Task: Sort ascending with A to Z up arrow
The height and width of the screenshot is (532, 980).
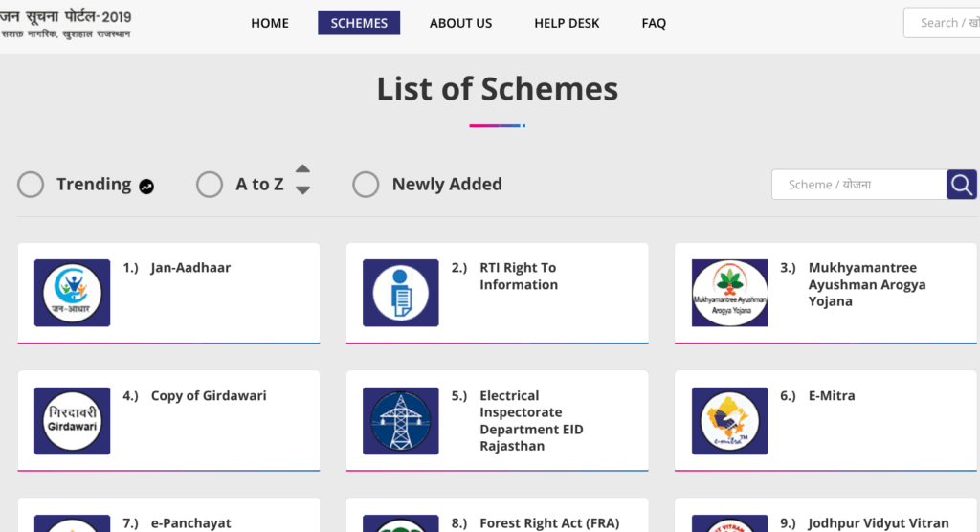Action: coord(302,168)
